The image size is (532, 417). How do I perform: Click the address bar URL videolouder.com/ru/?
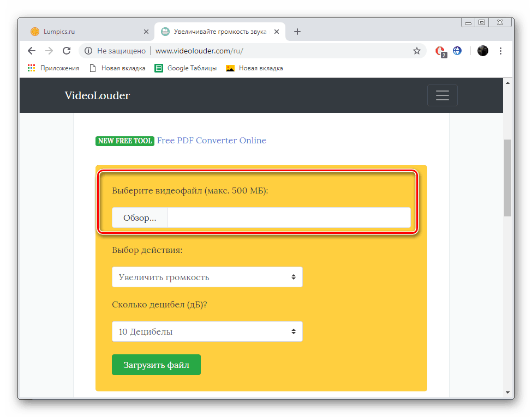pos(199,51)
